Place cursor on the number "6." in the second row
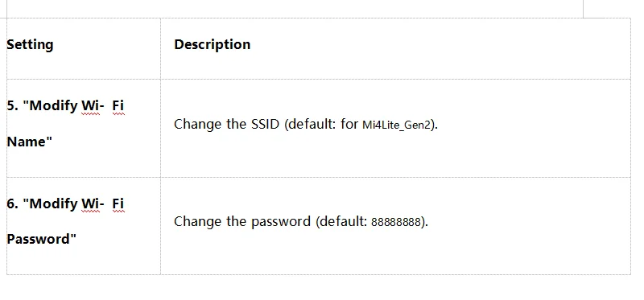 pos(13,203)
